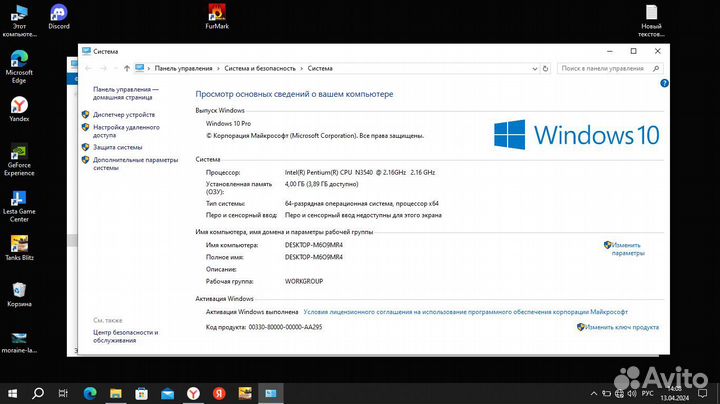Click 'Изменить ключ продукта' link

click(622, 327)
